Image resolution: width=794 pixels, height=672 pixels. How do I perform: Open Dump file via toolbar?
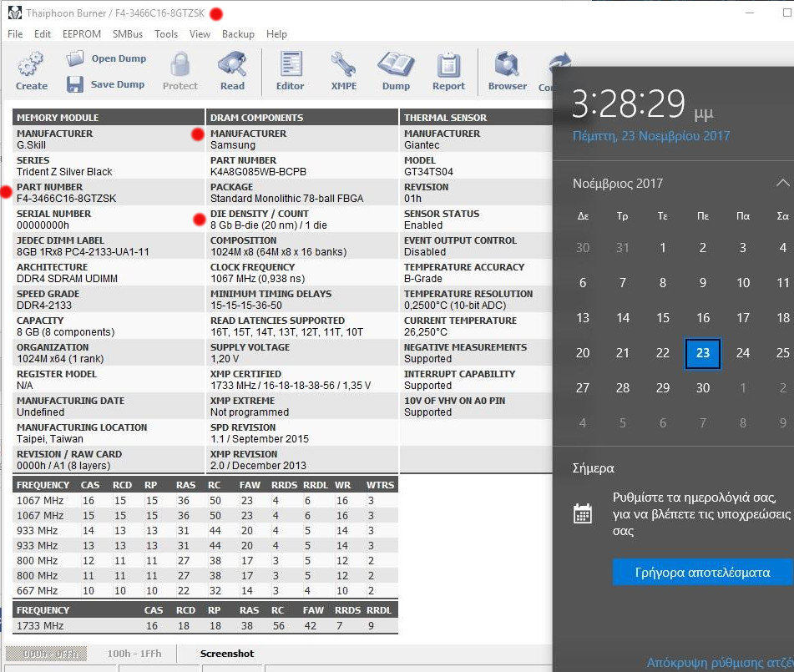click(x=106, y=58)
